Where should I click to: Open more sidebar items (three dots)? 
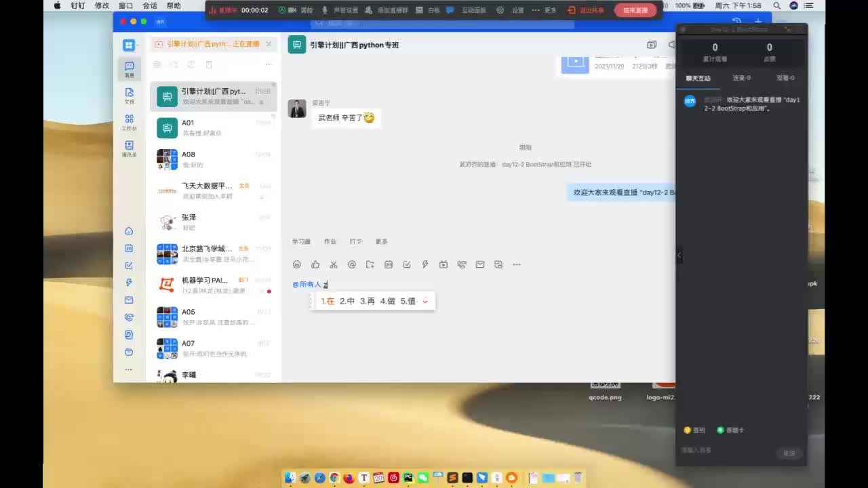[x=129, y=369]
